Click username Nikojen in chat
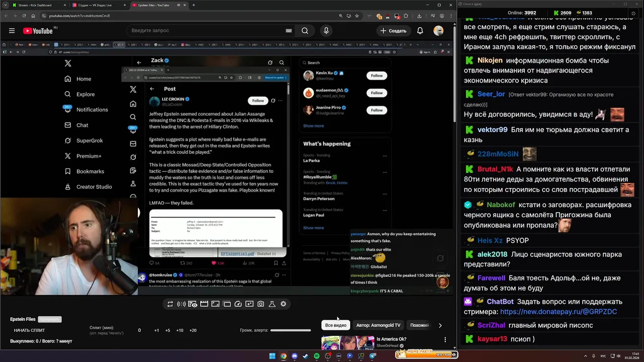The image size is (644, 362). point(490,60)
